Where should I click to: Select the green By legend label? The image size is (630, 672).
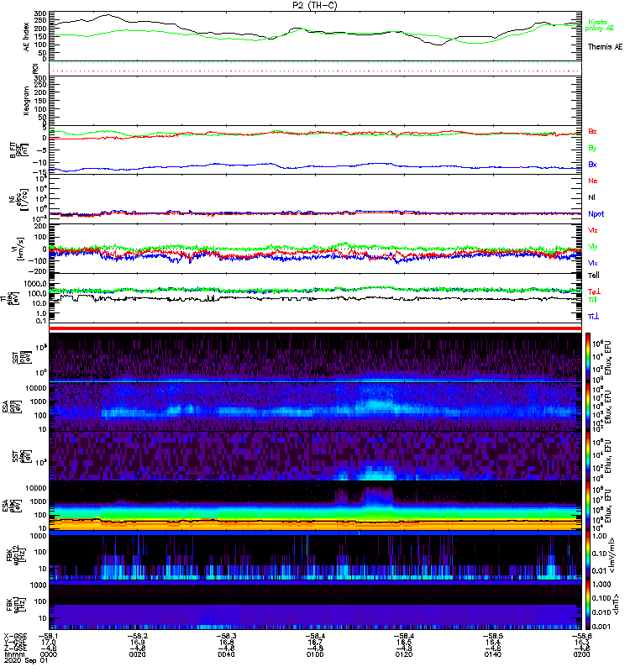pos(592,149)
